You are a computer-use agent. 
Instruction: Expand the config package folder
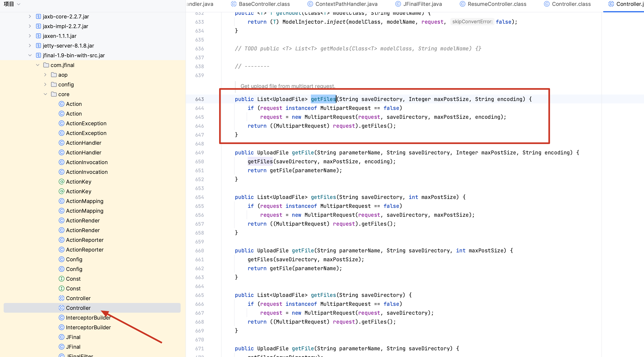[45, 85]
